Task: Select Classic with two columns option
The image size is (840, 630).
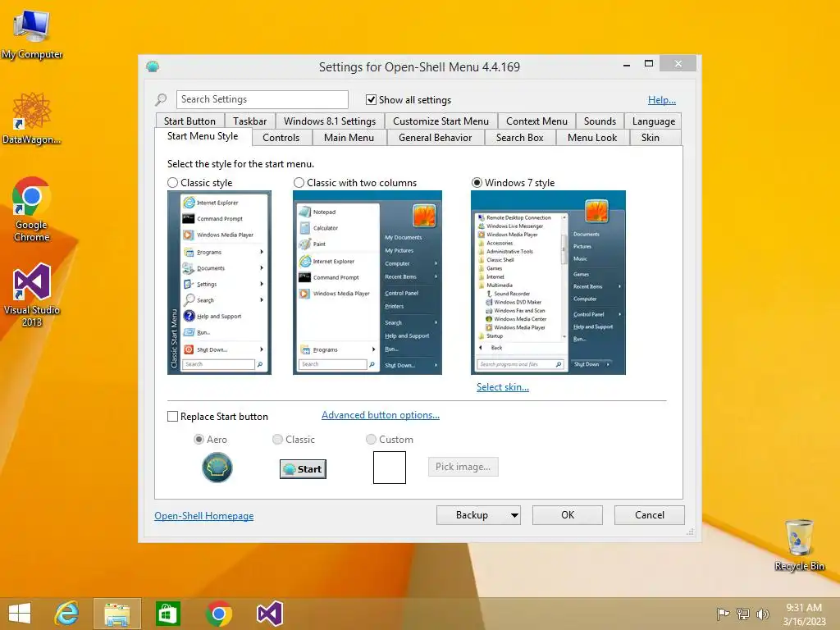Action: pyautogui.click(x=299, y=183)
